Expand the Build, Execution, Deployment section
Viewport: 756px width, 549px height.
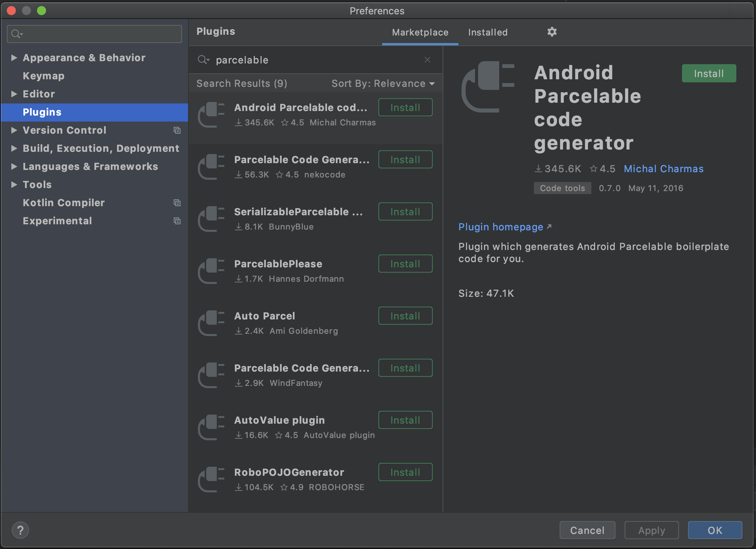click(14, 148)
